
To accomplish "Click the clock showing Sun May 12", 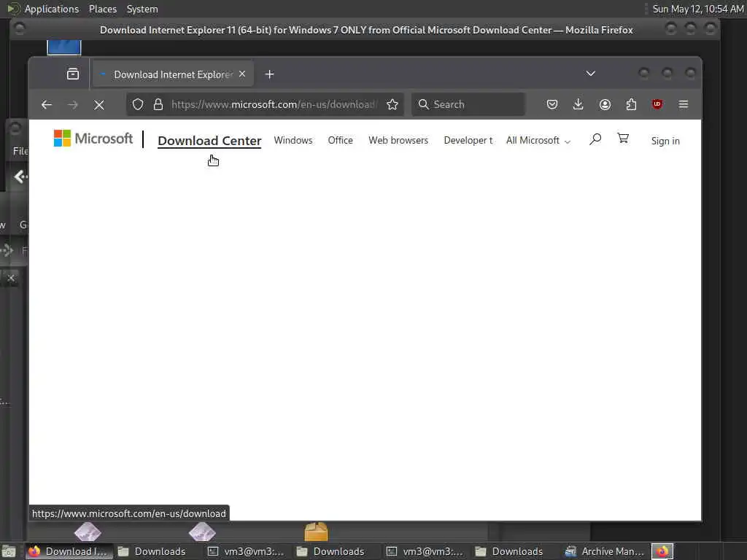I will tap(697, 9).
